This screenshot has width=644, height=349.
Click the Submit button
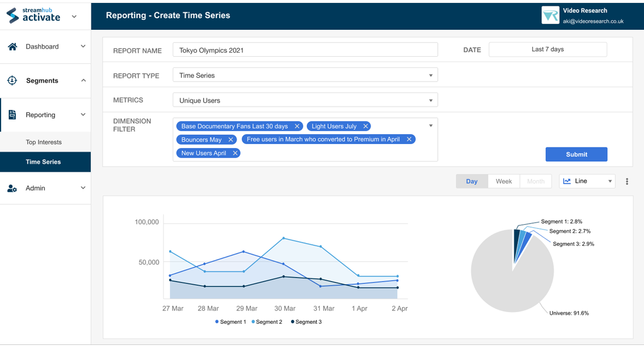click(x=576, y=155)
